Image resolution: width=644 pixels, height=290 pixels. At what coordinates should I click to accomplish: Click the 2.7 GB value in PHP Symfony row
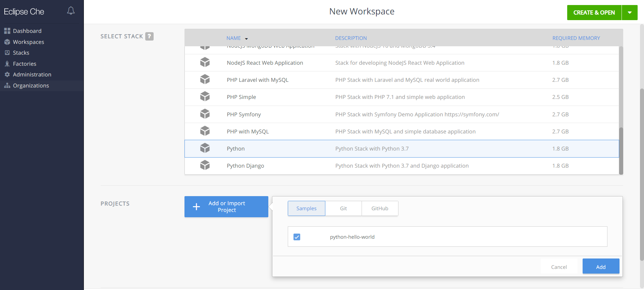coord(560,114)
